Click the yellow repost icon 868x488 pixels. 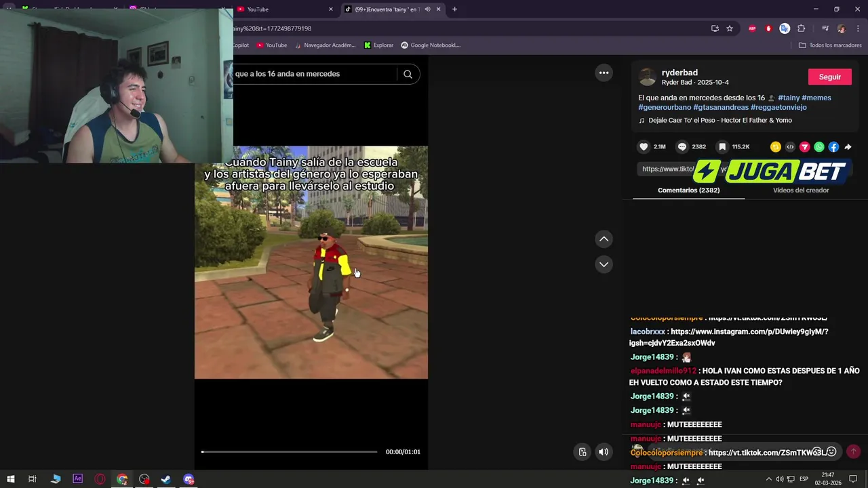[776, 146]
